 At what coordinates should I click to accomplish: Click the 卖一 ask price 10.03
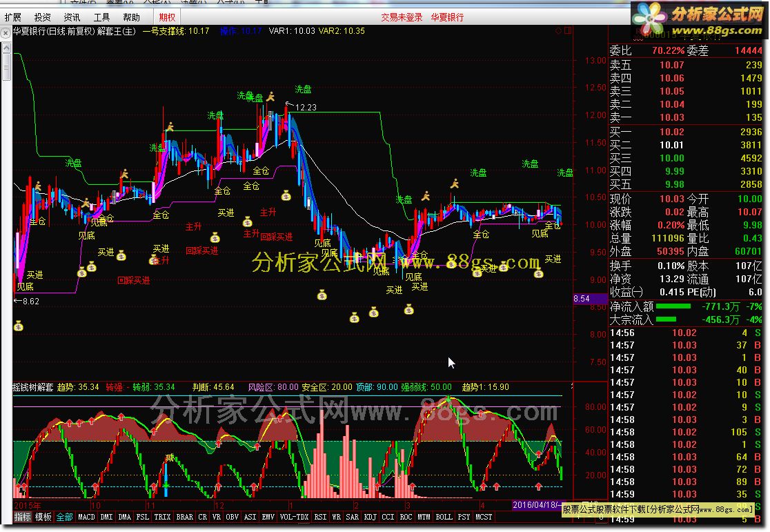click(672, 117)
